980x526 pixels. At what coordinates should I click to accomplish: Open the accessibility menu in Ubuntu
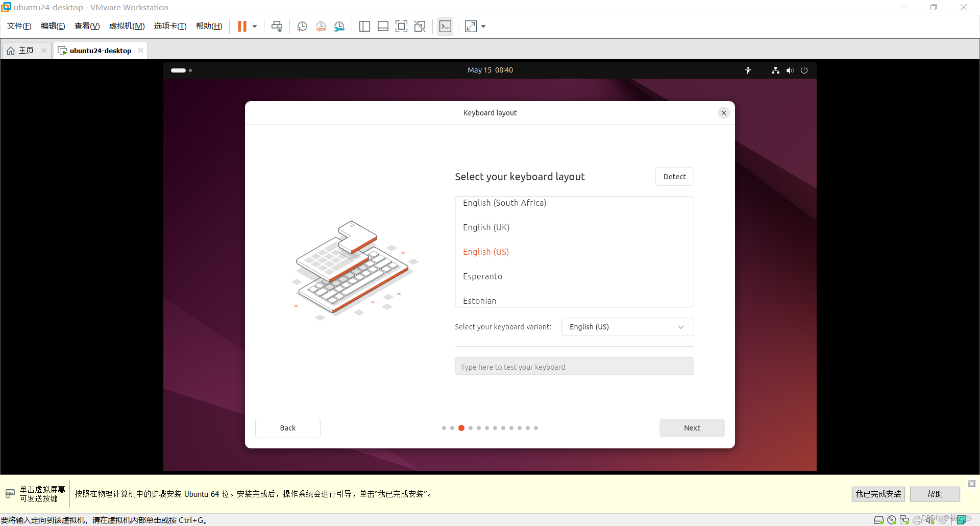pos(748,70)
